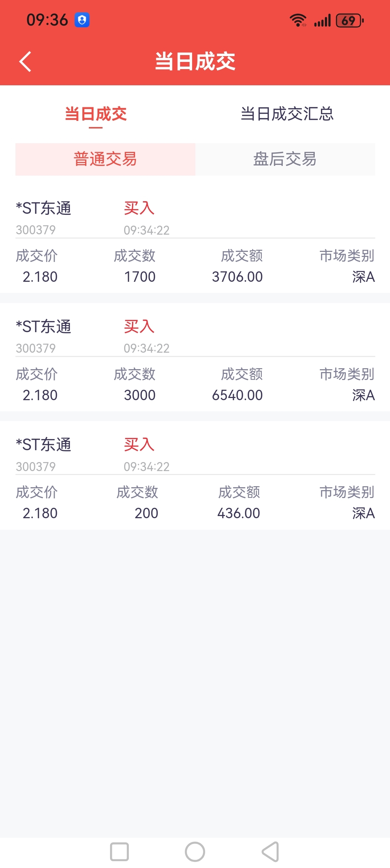The image size is (390, 868).
Task: Tap the back arrow in header
Action: coord(25,62)
